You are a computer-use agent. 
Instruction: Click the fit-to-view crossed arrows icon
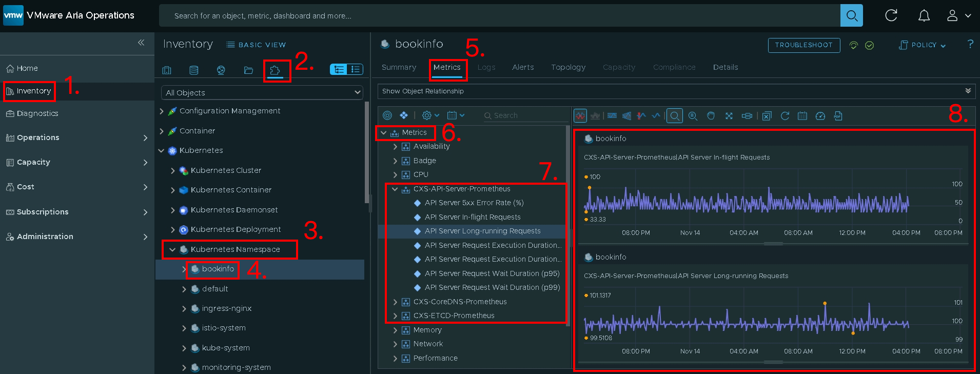point(729,116)
